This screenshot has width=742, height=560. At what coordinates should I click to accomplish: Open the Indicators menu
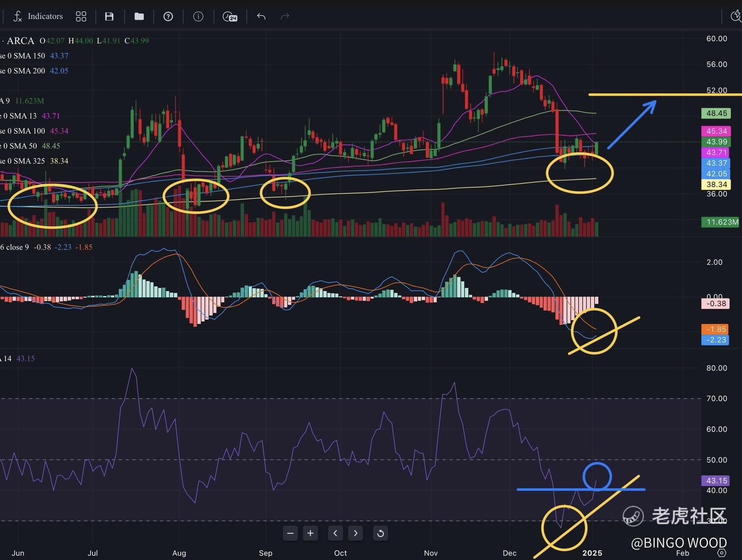[x=38, y=16]
